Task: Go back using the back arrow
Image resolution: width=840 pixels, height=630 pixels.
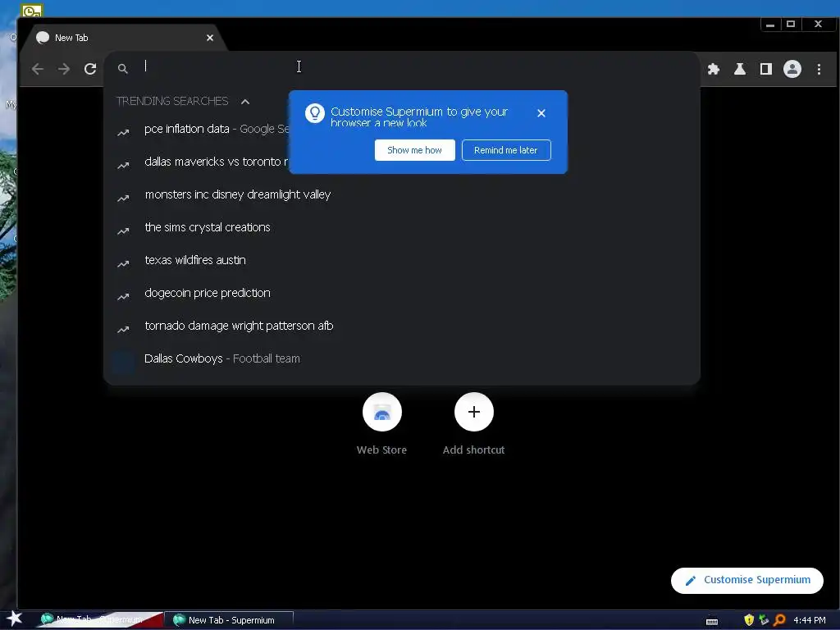Action: [38, 69]
